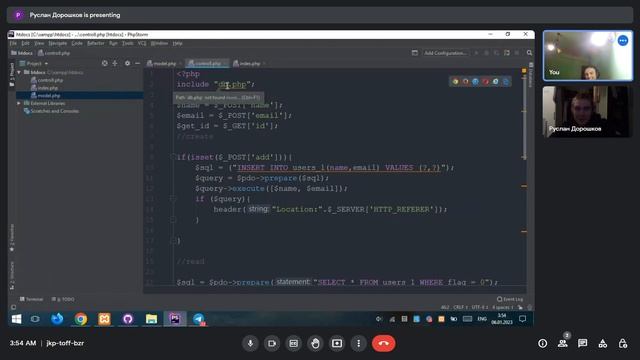Image resolution: width=640 pixels, height=360 pixels.
Task: Open host controls lock icon
Action: click(622, 344)
